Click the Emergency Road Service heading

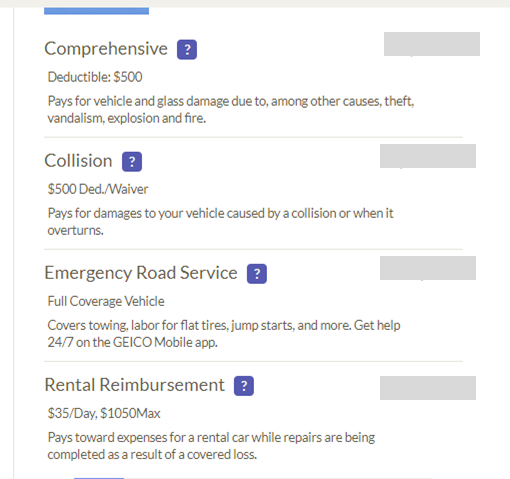141,273
